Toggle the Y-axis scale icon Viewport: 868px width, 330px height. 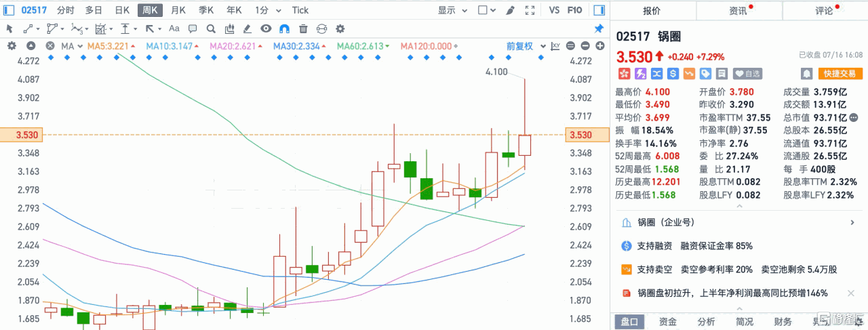(555, 46)
